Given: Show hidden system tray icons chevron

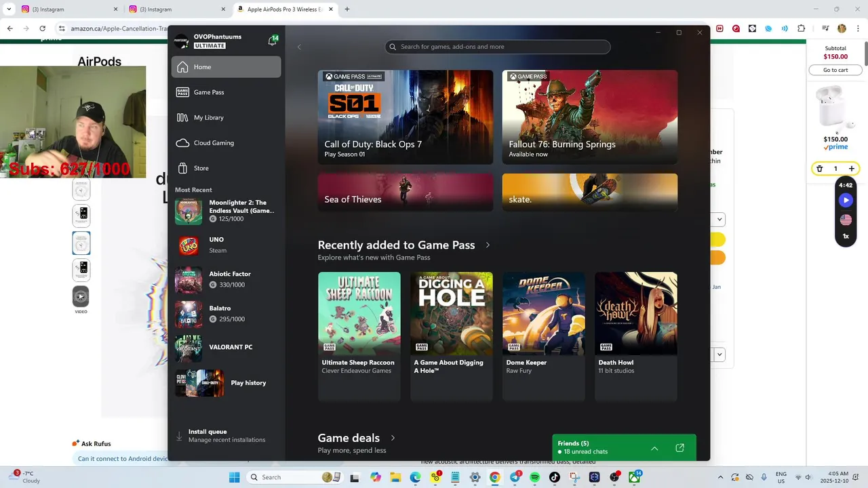Looking at the screenshot, I should point(720,477).
